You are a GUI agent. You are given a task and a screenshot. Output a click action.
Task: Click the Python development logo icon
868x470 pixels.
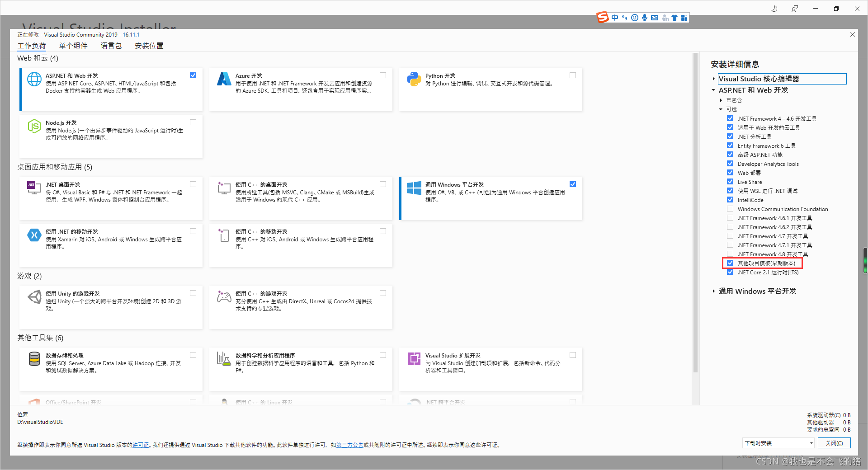[414, 79]
